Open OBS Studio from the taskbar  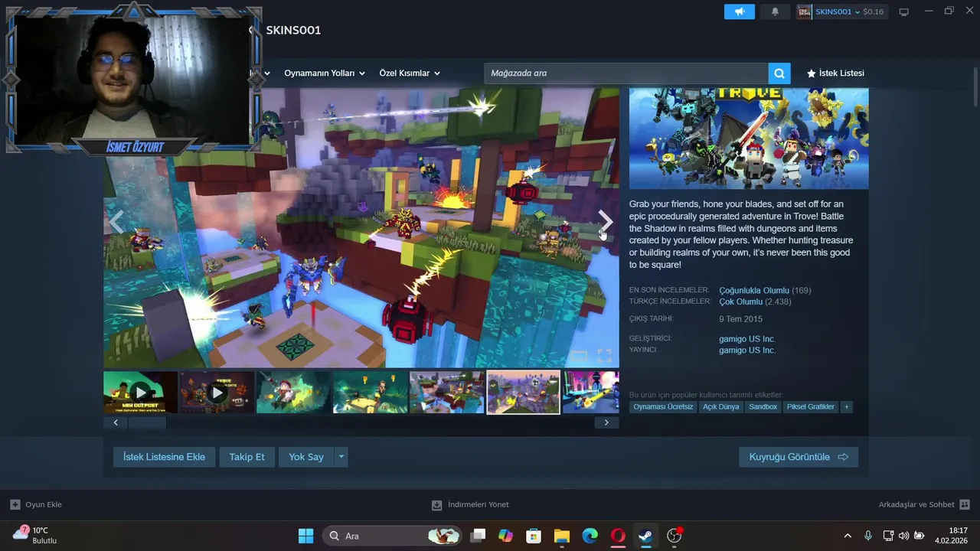[674, 536]
